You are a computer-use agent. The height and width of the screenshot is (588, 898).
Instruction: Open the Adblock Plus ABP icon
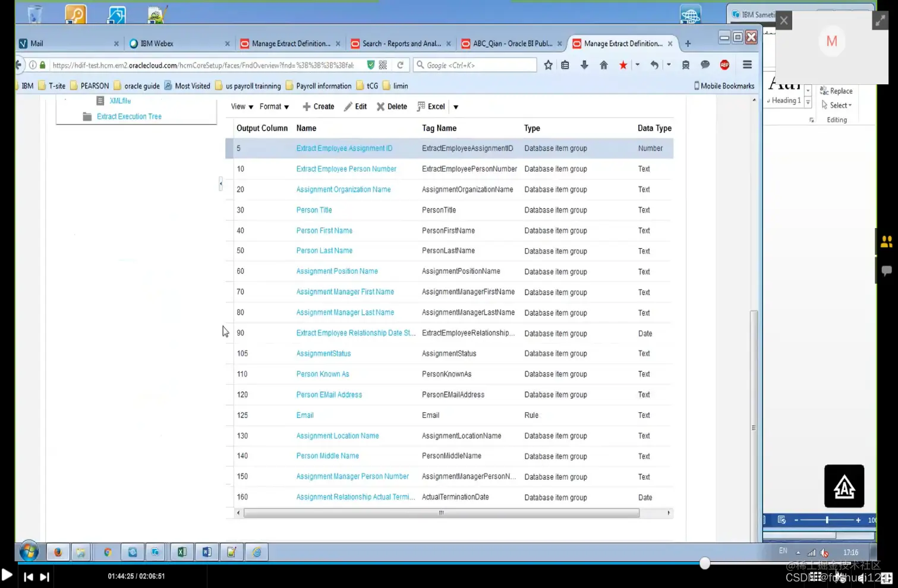(724, 65)
